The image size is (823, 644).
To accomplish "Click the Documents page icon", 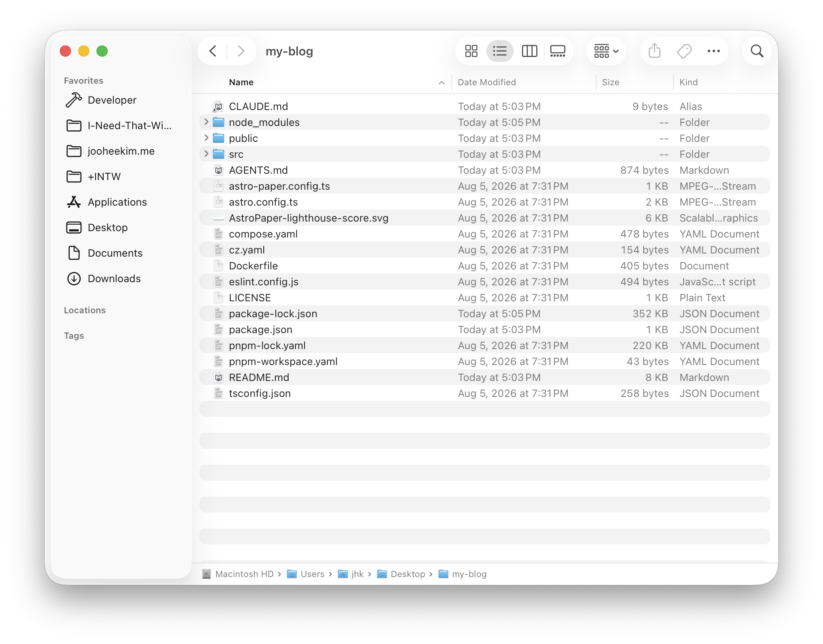I will pyautogui.click(x=74, y=253).
